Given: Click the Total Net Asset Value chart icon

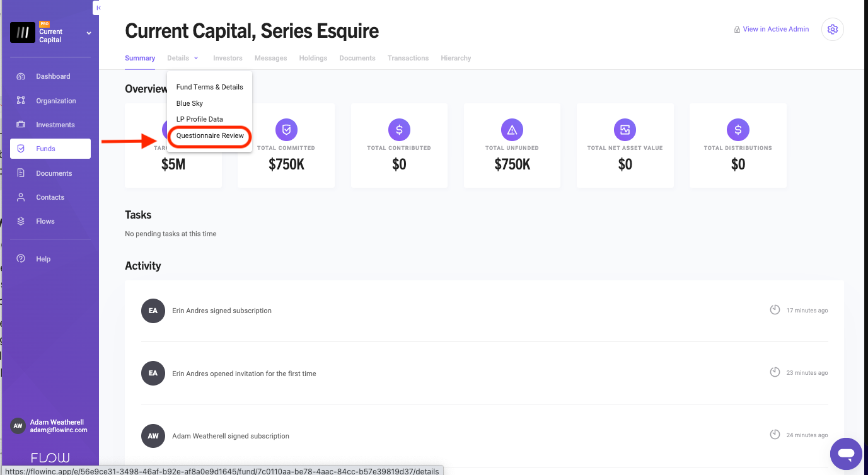Looking at the screenshot, I should click(625, 130).
